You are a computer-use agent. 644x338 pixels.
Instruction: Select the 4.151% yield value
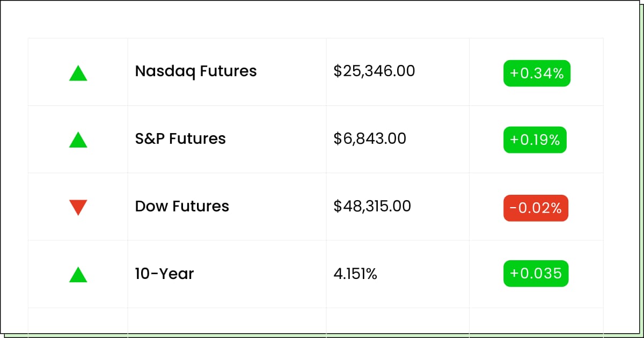[355, 274]
